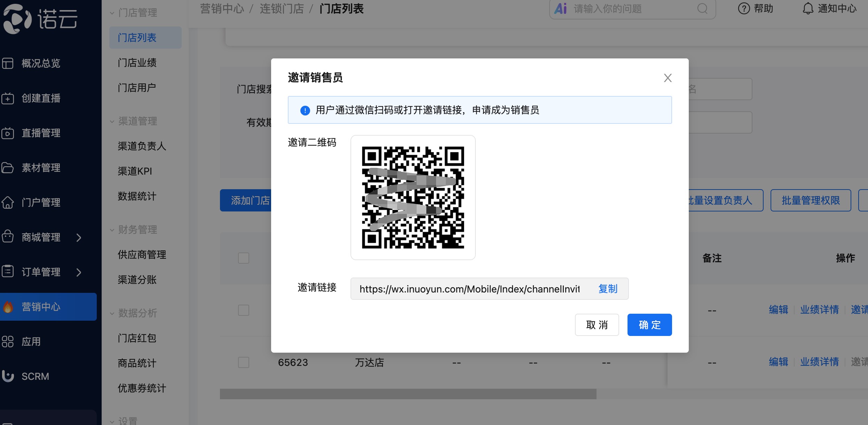
Task: Expand the 商城管理 submenu arrow
Action: click(79, 238)
